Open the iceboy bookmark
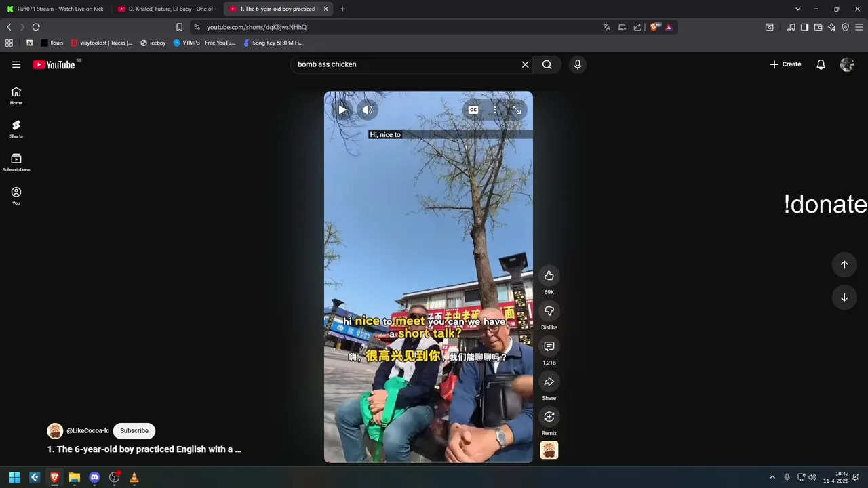Image resolution: width=868 pixels, height=488 pixels. point(153,43)
